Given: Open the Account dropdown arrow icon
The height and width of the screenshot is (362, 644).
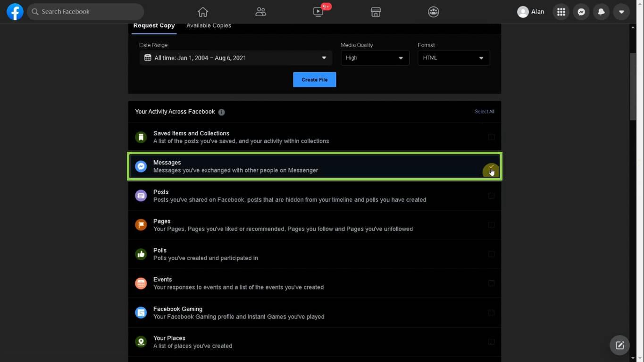Looking at the screenshot, I should (x=621, y=12).
